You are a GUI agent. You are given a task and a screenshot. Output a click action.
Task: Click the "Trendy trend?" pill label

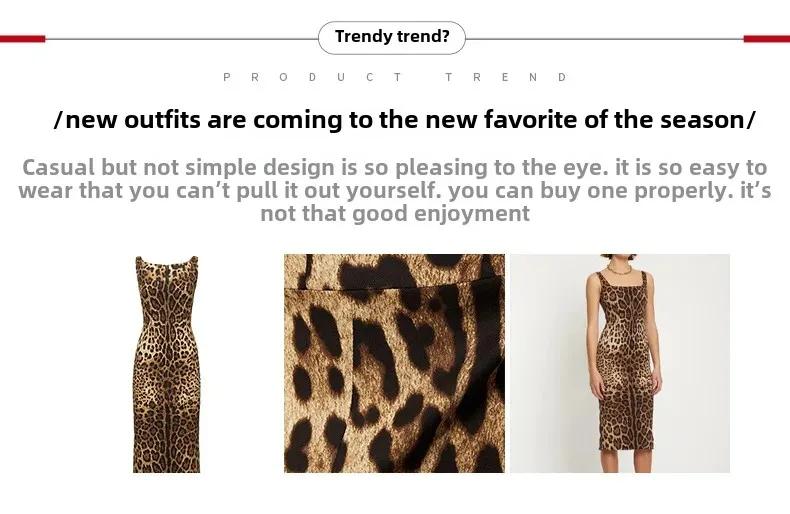[391, 37]
